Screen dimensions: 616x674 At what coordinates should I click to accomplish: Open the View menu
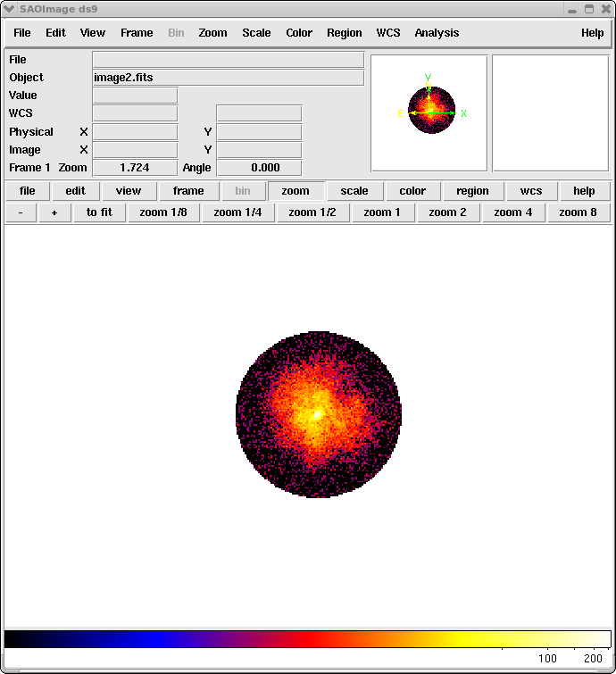pyautogui.click(x=93, y=33)
